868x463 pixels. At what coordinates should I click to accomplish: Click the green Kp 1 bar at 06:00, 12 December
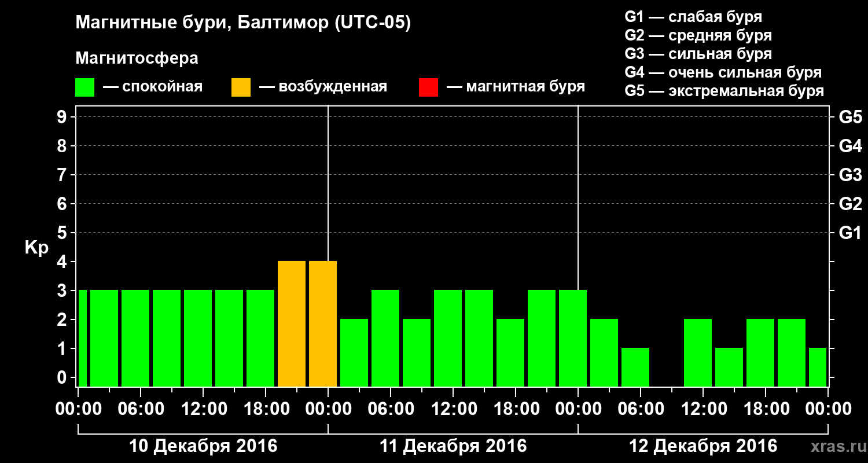click(635, 367)
